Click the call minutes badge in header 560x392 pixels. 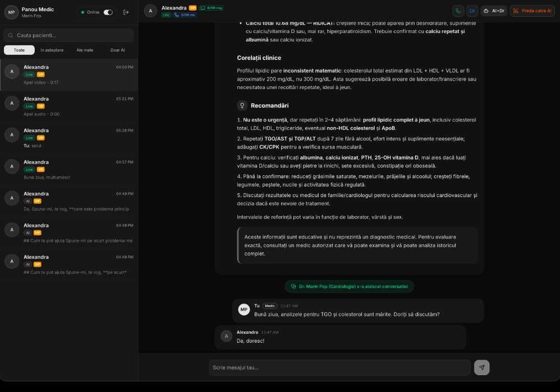(x=185, y=15)
